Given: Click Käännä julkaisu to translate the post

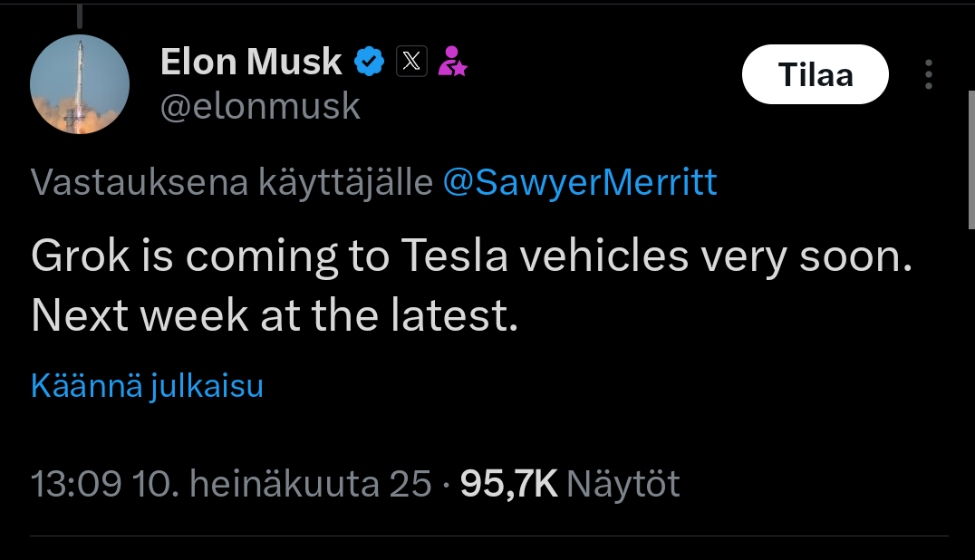Looking at the screenshot, I should (146, 387).
